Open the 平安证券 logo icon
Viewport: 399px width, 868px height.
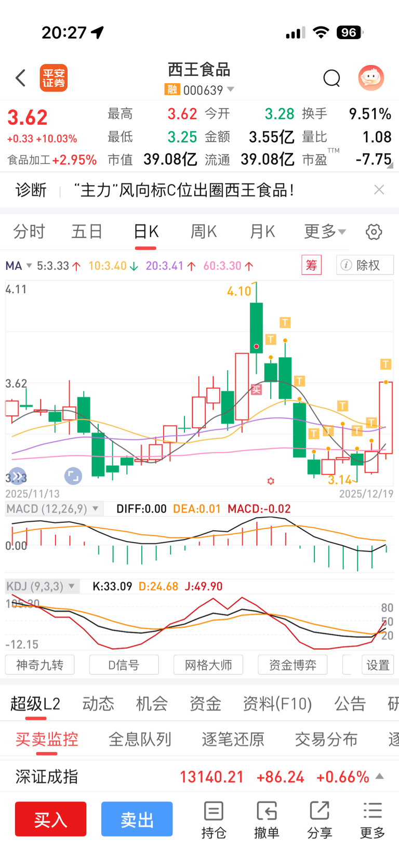coord(54,78)
